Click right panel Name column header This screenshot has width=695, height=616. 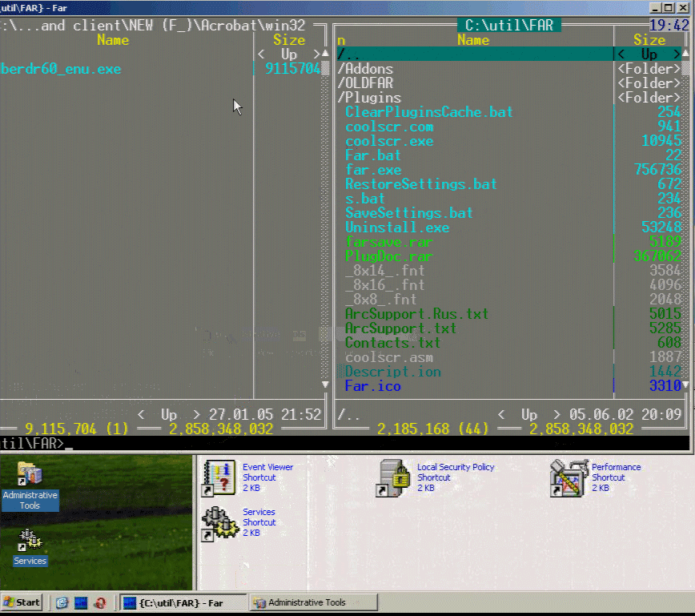473,40
